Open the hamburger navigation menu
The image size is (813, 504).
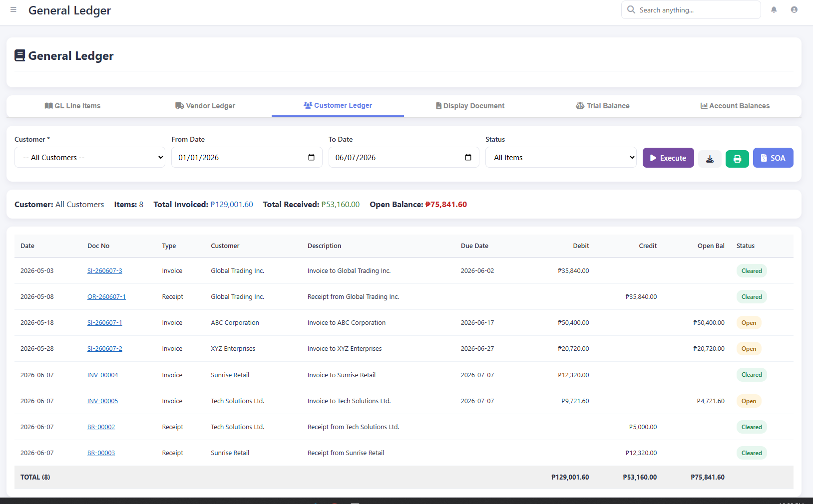[x=13, y=9]
